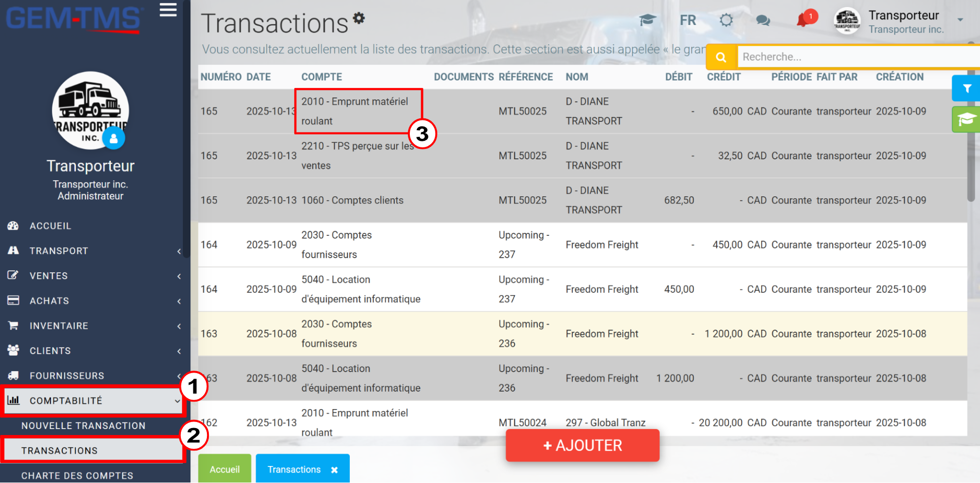Click the Ventes edit icon

[x=13, y=275]
